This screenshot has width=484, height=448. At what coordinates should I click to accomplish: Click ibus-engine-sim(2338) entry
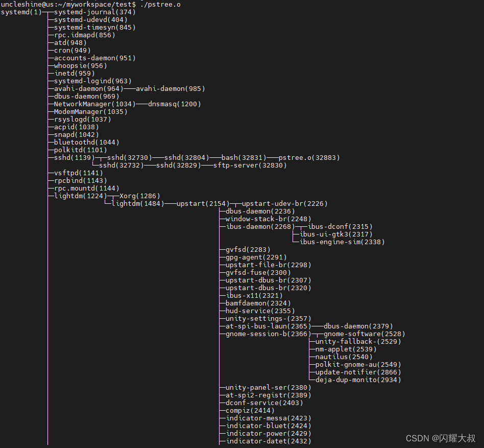[x=342, y=242]
